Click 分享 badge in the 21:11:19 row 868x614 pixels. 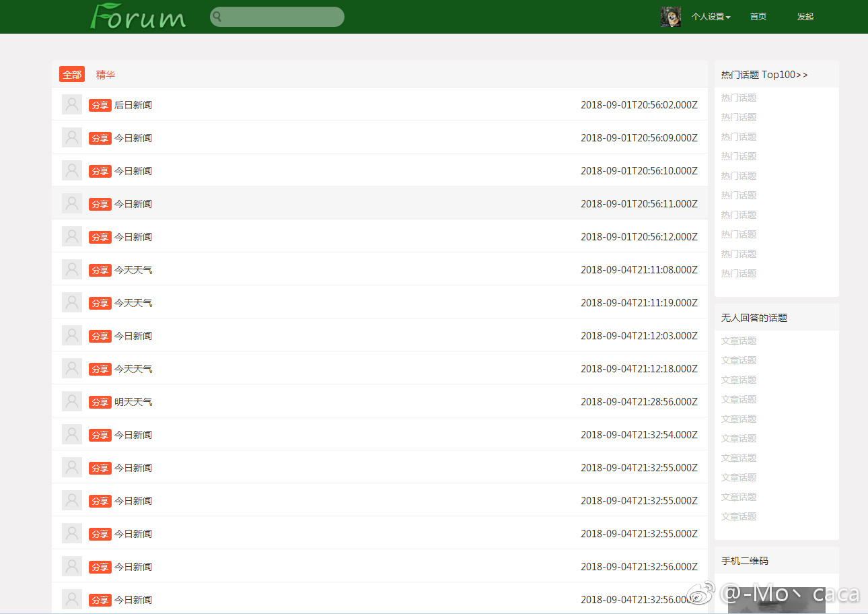tap(100, 303)
